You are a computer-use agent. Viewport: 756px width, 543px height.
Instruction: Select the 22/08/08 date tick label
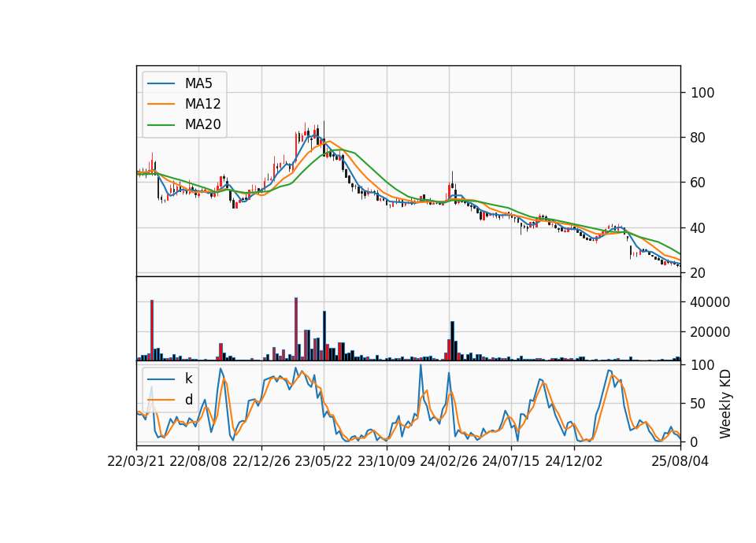pos(198,461)
